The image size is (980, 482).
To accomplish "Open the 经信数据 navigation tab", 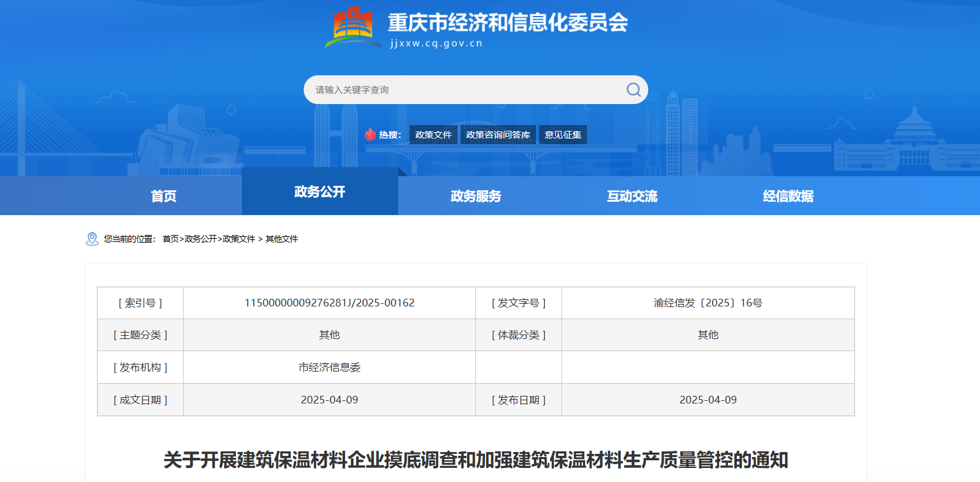I will pos(788,196).
